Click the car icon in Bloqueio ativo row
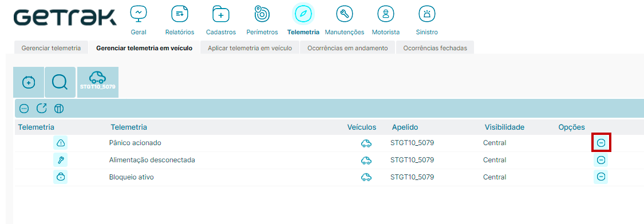The height and width of the screenshot is (224, 644). [366, 177]
